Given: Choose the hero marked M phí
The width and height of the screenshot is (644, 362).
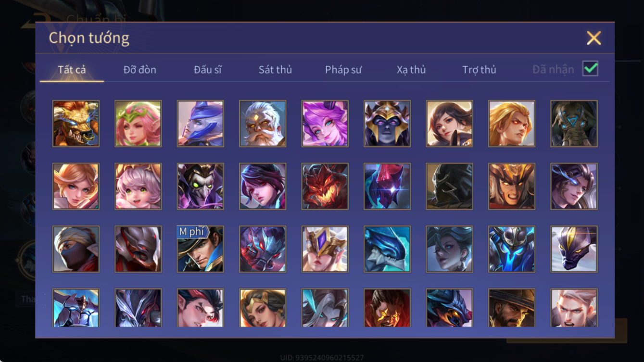Looking at the screenshot, I should point(200,249).
